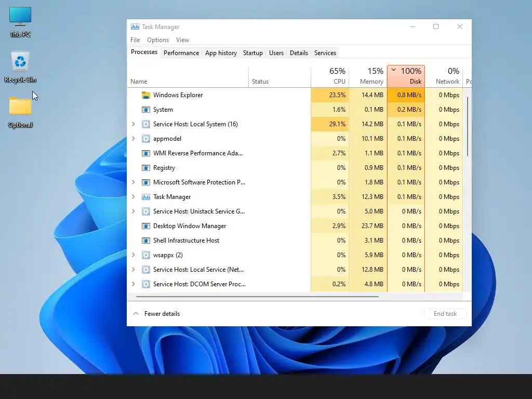
Task: Click the Registry process icon
Action: click(x=146, y=168)
